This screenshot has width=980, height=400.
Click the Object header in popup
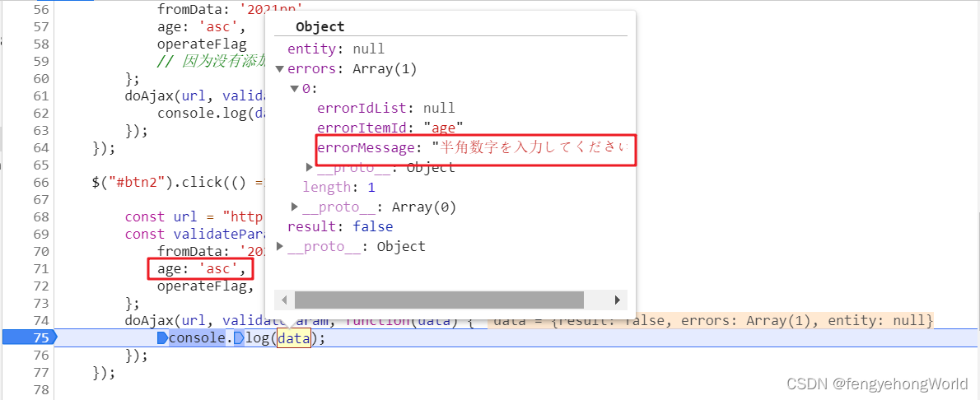coord(320,26)
